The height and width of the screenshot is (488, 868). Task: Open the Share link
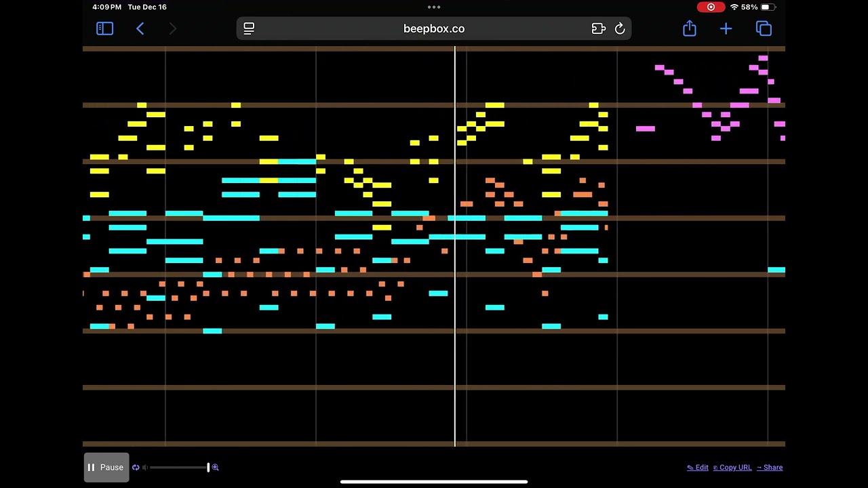click(770, 468)
